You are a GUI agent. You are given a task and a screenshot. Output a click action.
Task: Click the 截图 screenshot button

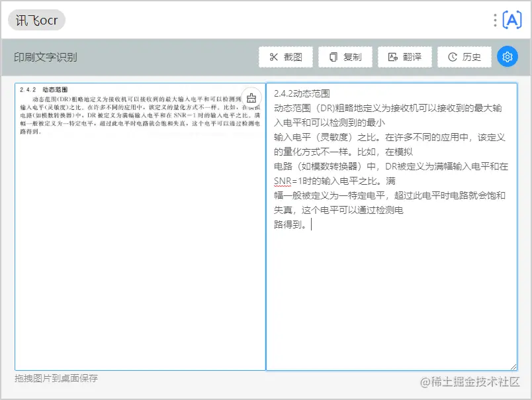[286, 57]
